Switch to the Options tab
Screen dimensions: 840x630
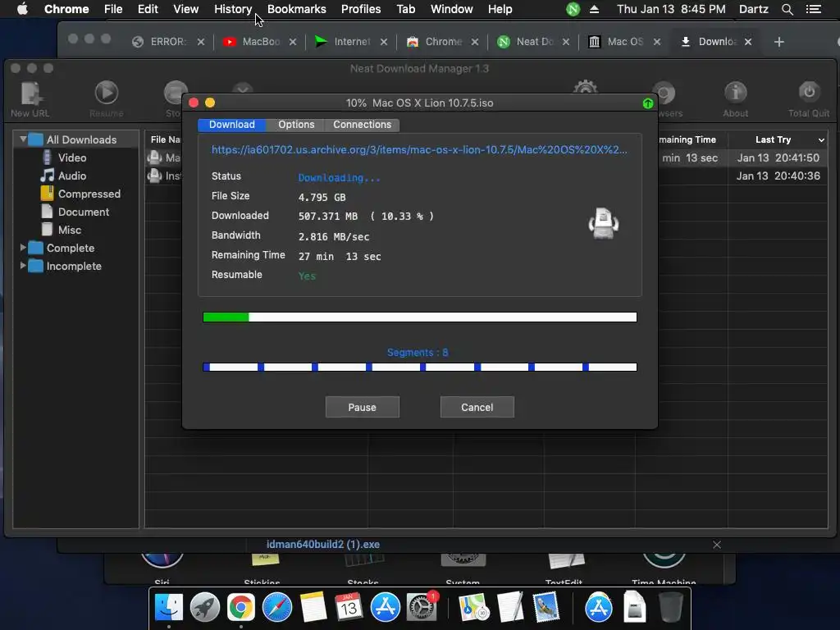pos(296,125)
